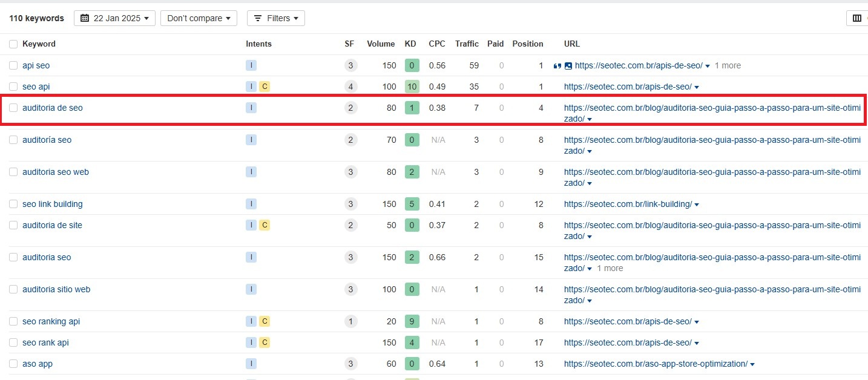This screenshot has height=380, width=868.
Task: Open the auditoria seo web keyword link
Action: coord(56,172)
